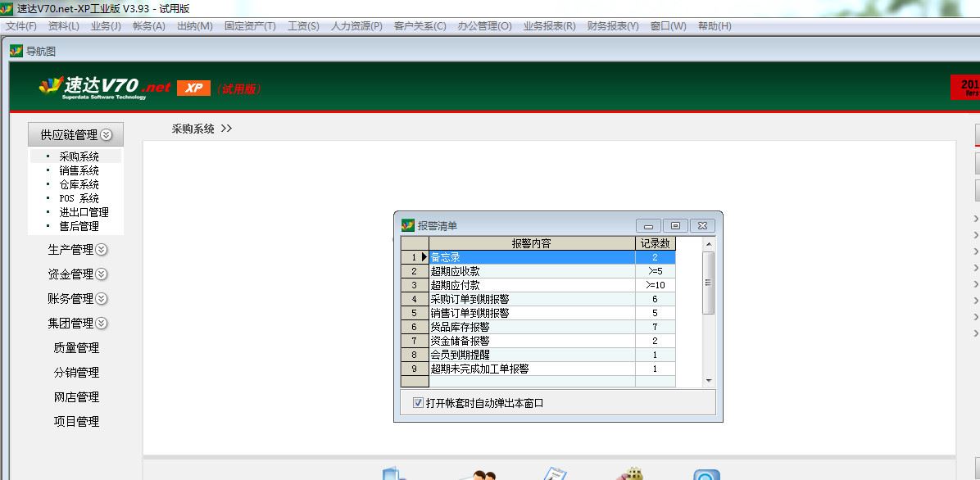The width and height of the screenshot is (980, 480).
Task: Click the 报警清单 scrollbar down arrow
Action: (x=709, y=380)
